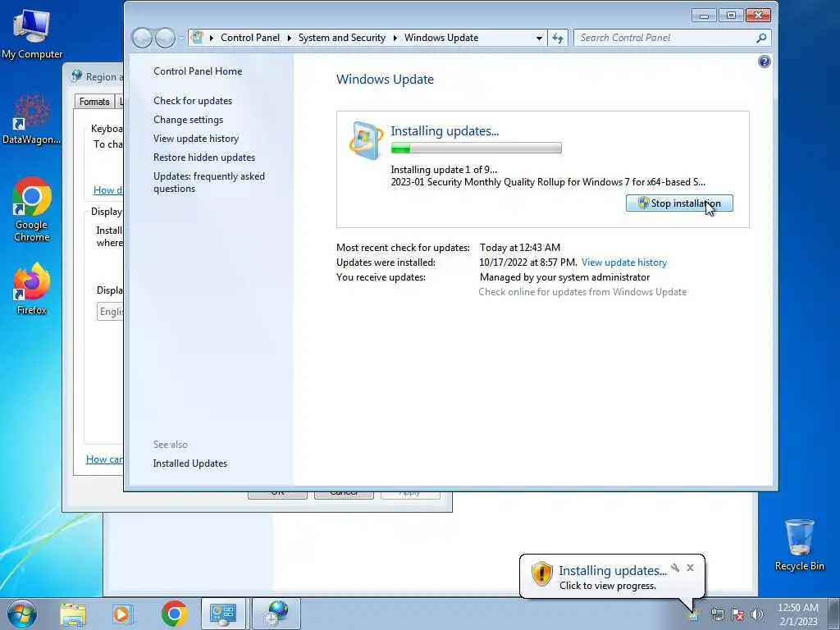
Task: Click 'Managed by your system administrator' text
Action: (564, 277)
